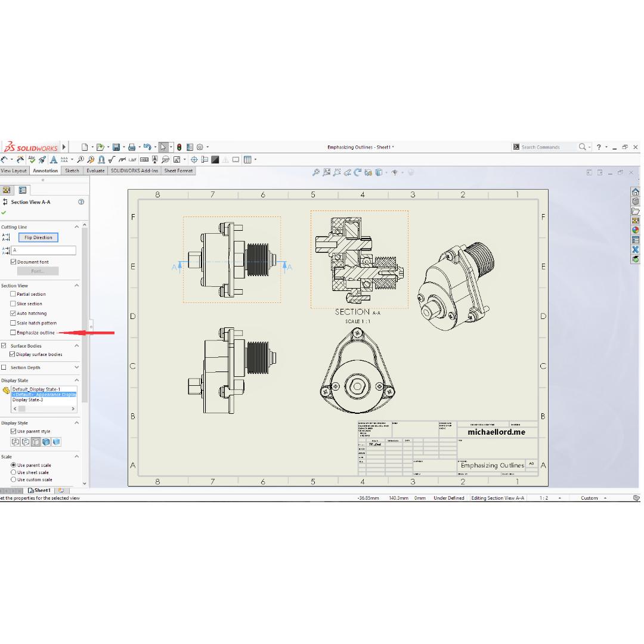Click the Center Mark icon

[x=194, y=159]
